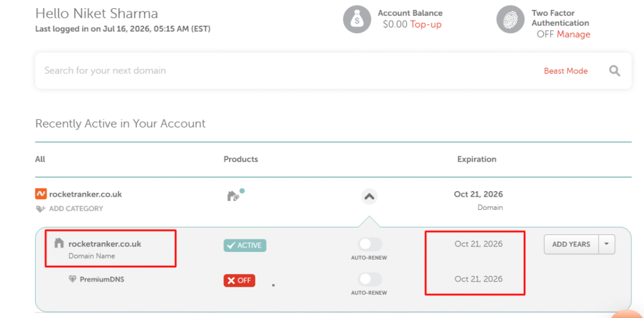The width and height of the screenshot is (644, 318).
Task: Click the Manage two factor link
Action: tap(574, 35)
